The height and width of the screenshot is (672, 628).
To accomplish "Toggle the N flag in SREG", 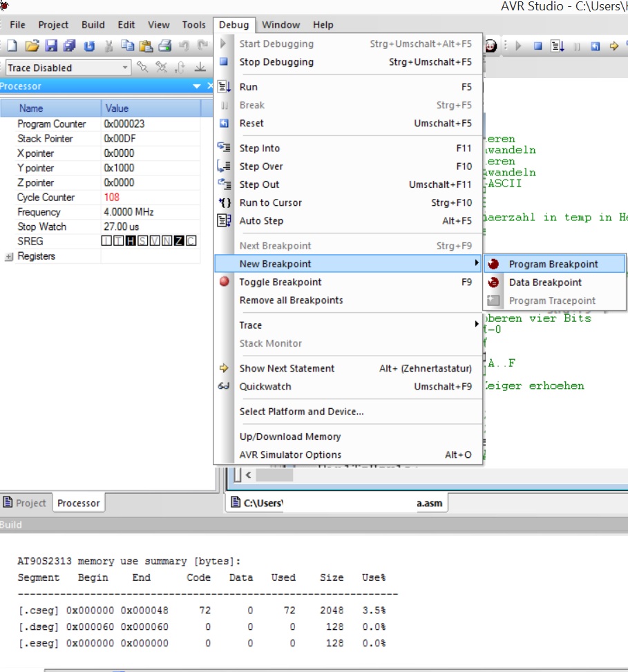I will click(166, 241).
